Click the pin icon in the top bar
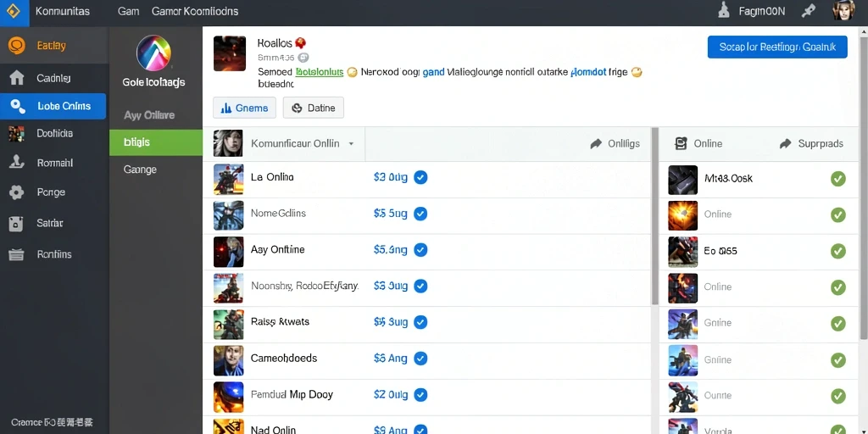The width and height of the screenshot is (868, 434). (x=808, y=11)
